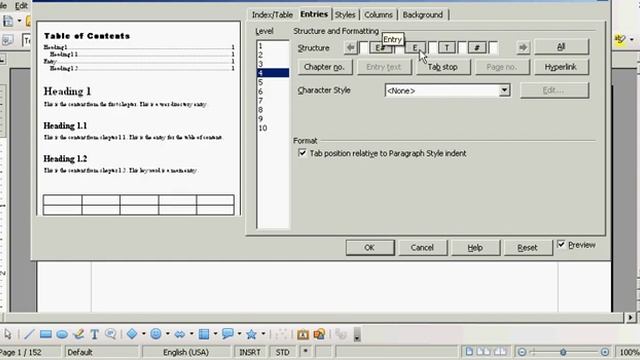This screenshot has width=640, height=360.
Task: Click the right arrow in Structure line
Action: 523,48
